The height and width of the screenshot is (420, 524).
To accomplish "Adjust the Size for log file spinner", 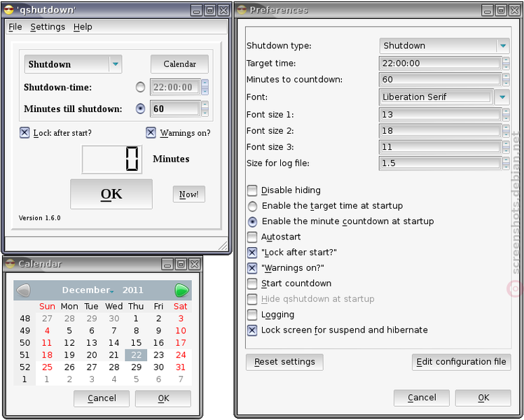I will [x=506, y=163].
